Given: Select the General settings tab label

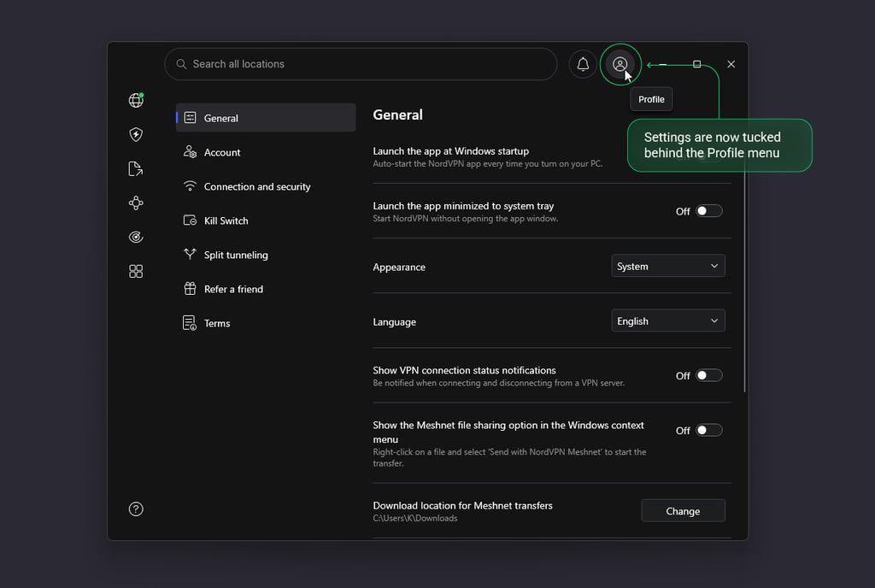Looking at the screenshot, I should pos(221,118).
